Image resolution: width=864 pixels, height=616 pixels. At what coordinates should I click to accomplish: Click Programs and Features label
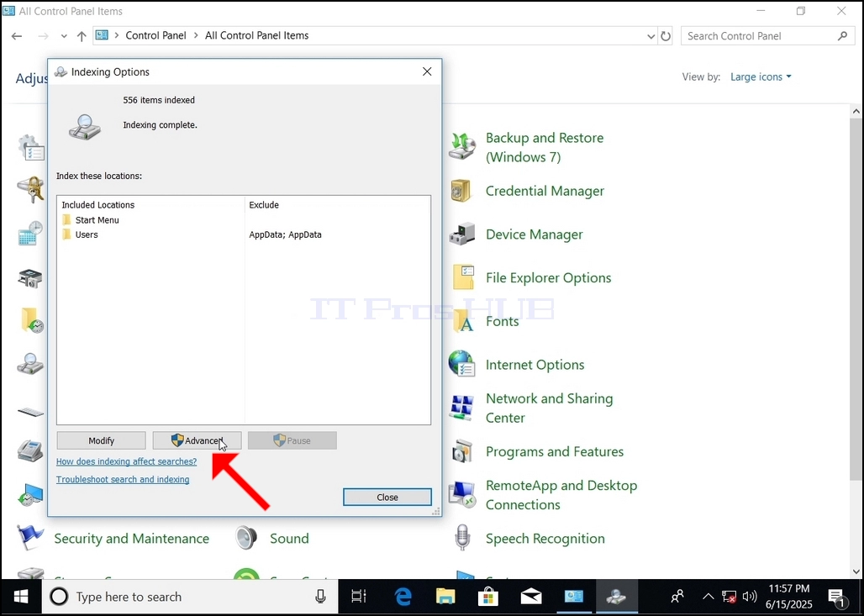(x=555, y=452)
